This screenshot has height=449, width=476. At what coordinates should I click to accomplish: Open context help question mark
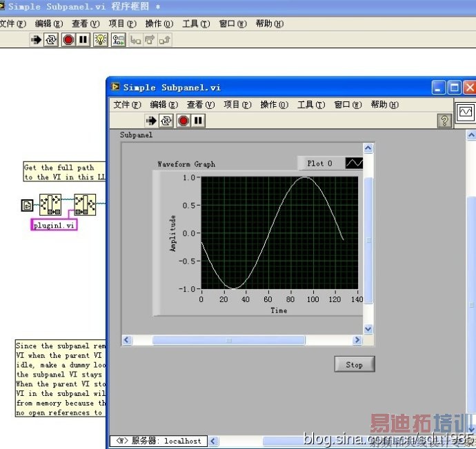[x=444, y=121]
